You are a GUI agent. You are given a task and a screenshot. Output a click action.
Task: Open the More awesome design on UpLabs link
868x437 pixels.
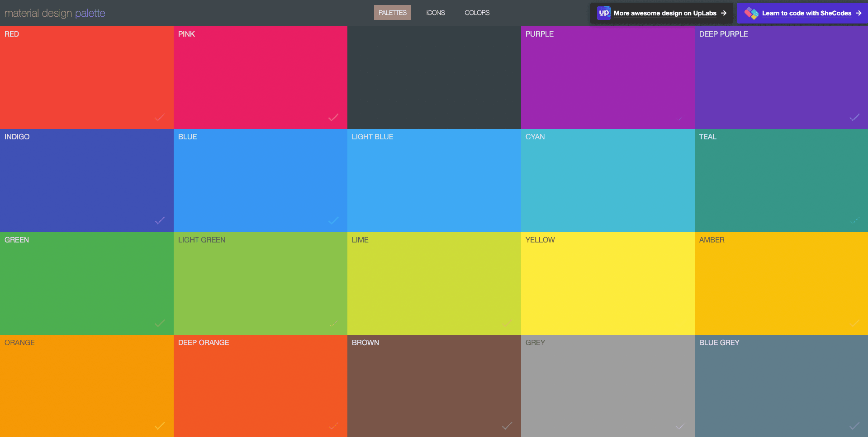(x=661, y=13)
